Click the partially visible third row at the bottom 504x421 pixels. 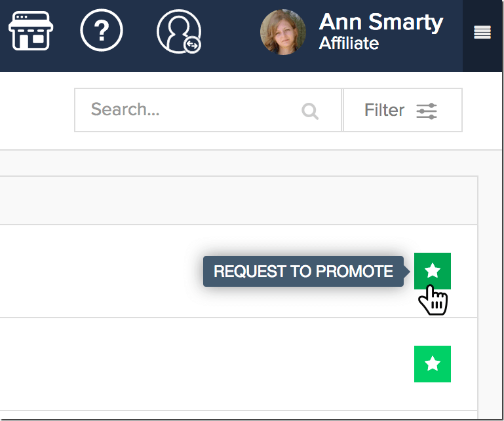(x=239, y=414)
